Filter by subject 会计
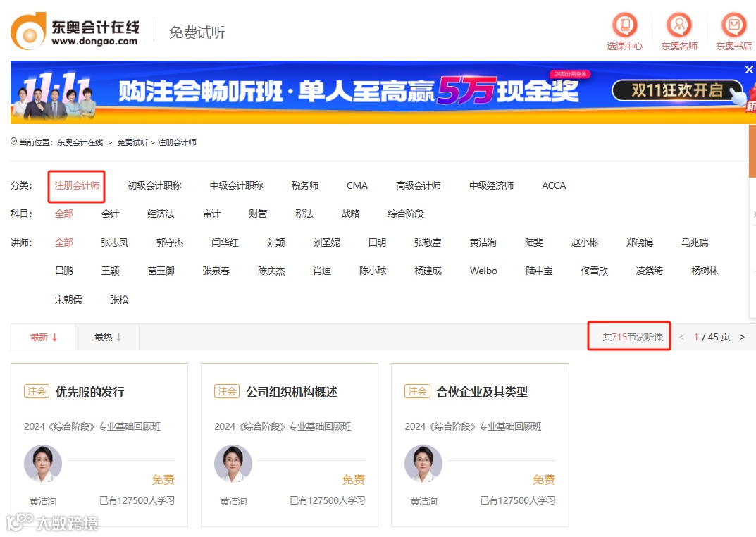Screen dimensions: 756x537 [110, 214]
